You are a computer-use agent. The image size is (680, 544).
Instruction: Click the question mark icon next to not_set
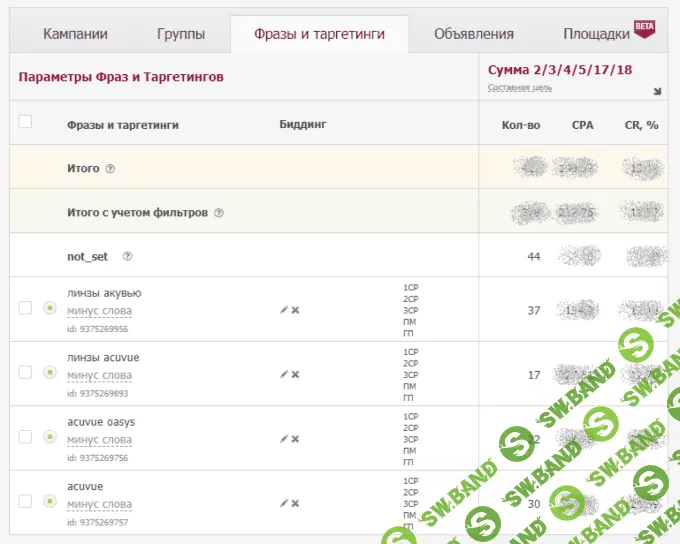[x=127, y=257]
